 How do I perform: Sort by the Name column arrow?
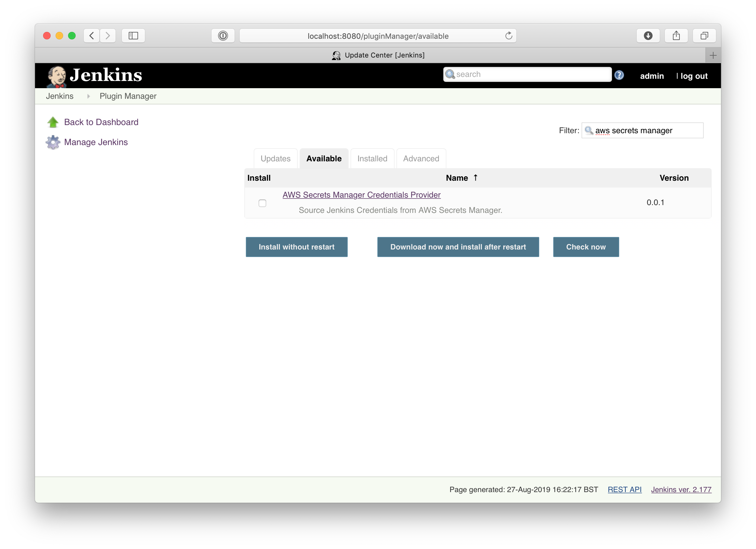pos(476,178)
